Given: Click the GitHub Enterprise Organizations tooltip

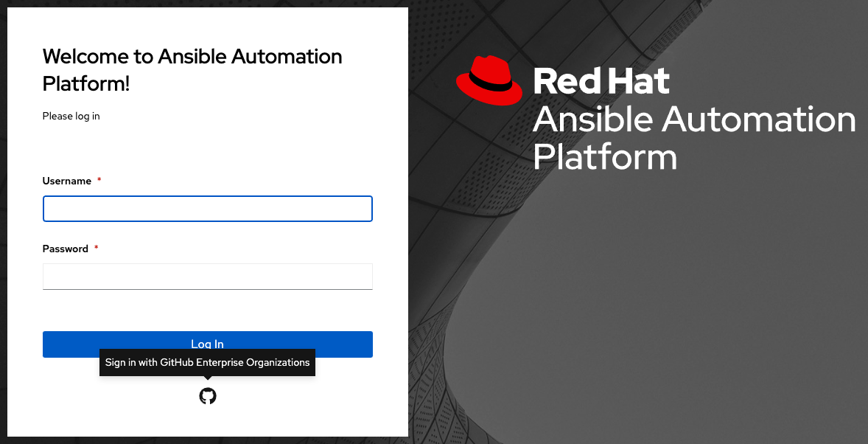Looking at the screenshot, I should pyautogui.click(x=207, y=363).
